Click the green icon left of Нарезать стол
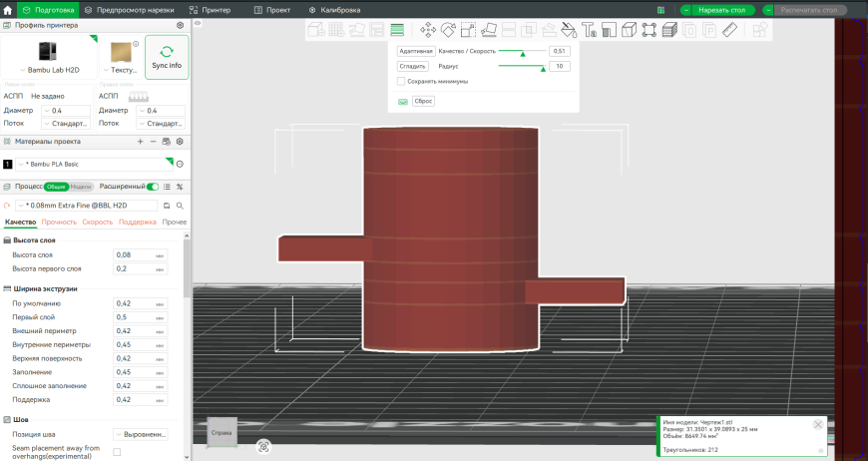This screenshot has height=461, width=868. pos(660,10)
